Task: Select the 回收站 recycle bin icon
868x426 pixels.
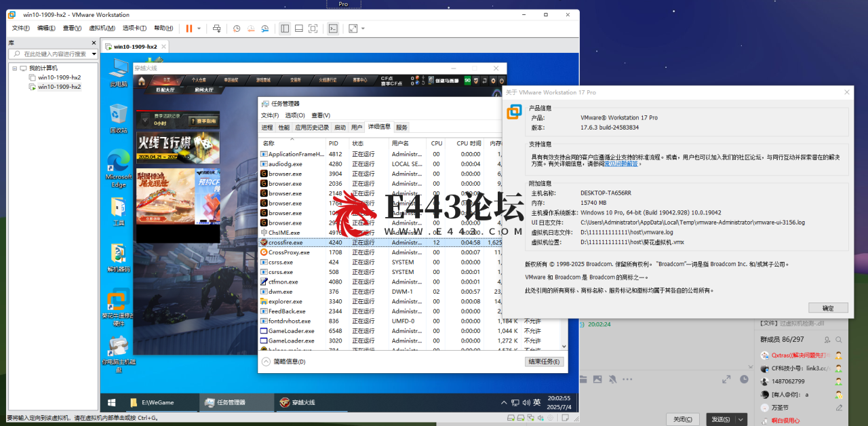Action: (119, 119)
